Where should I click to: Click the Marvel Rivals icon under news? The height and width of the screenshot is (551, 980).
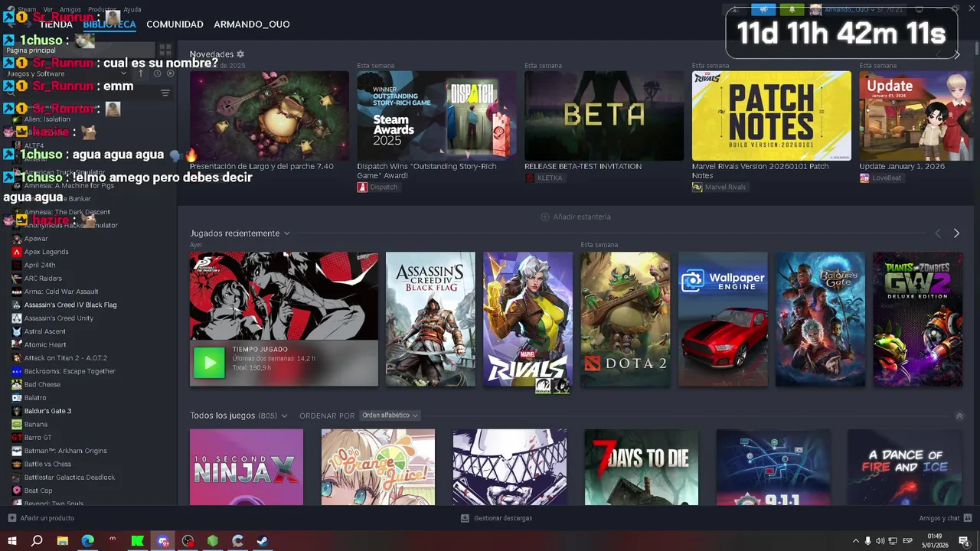697,187
